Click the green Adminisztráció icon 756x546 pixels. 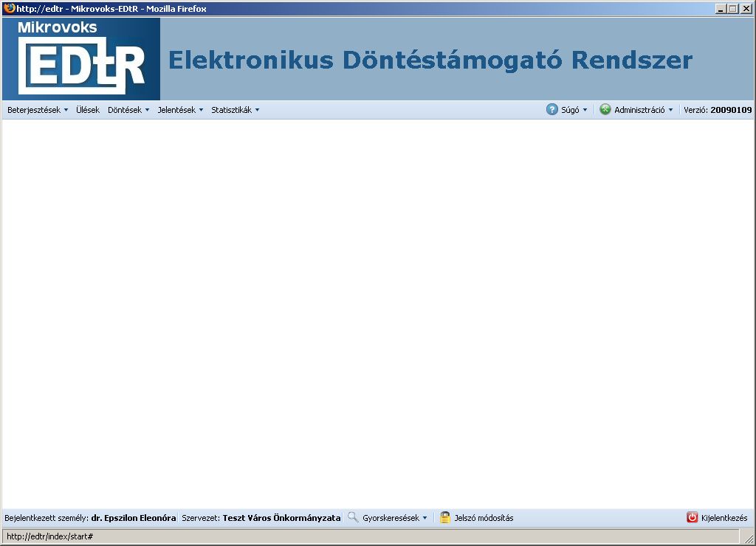point(605,109)
